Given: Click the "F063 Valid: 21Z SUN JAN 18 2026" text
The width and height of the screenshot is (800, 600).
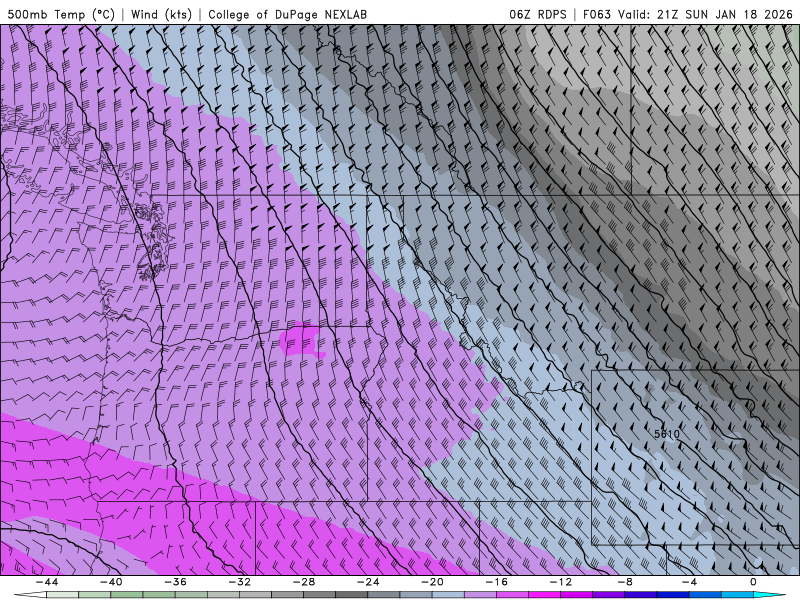Looking at the screenshot, I should (688, 14).
